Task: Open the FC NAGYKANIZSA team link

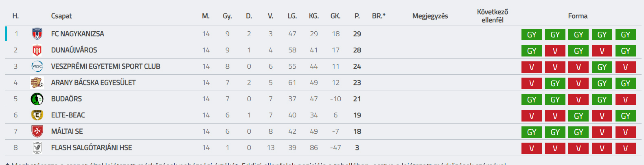Action: [x=77, y=34]
